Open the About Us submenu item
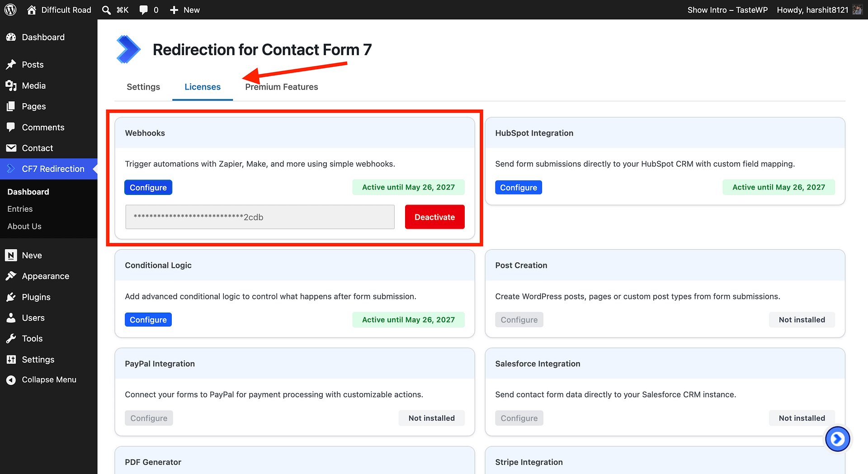Viewport: 868px width, 474px height. [24, 226]
